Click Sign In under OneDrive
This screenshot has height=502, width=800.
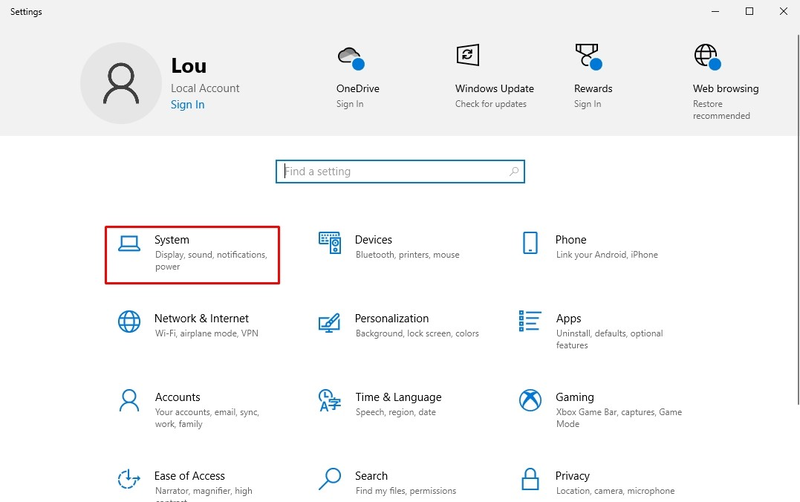pyautogui.click(x=349, y=104)
